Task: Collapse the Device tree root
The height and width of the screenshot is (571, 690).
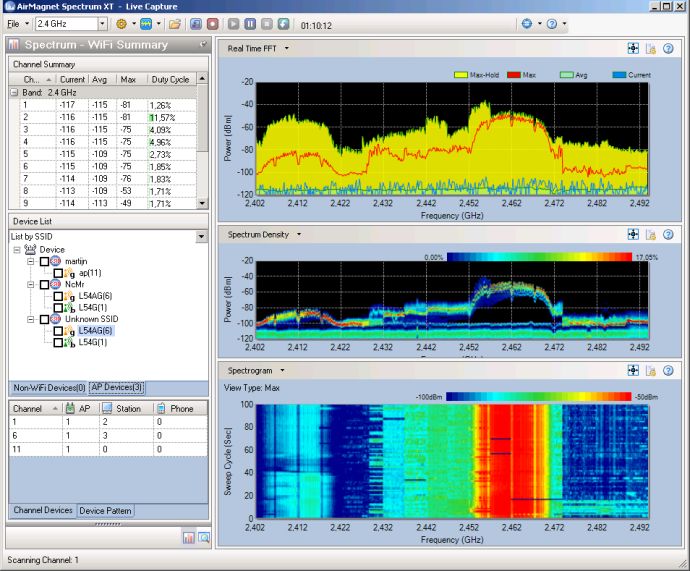Action: click(17, 250)
